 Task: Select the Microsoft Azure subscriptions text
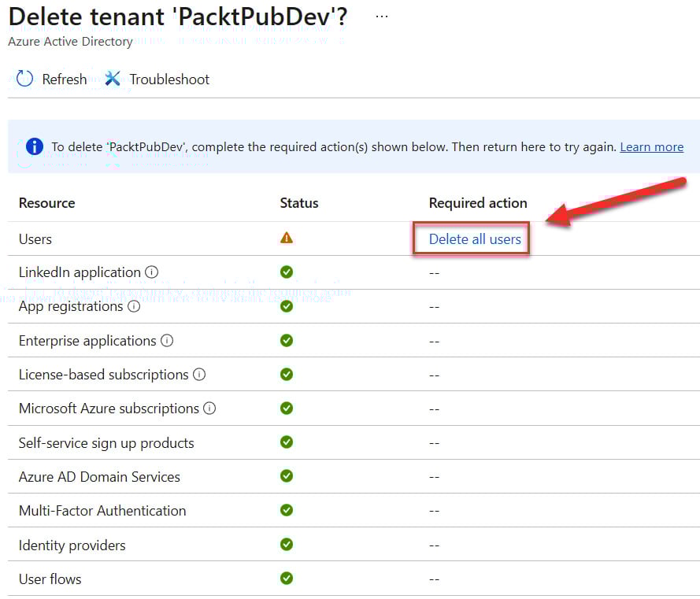[x=109, y=409]
